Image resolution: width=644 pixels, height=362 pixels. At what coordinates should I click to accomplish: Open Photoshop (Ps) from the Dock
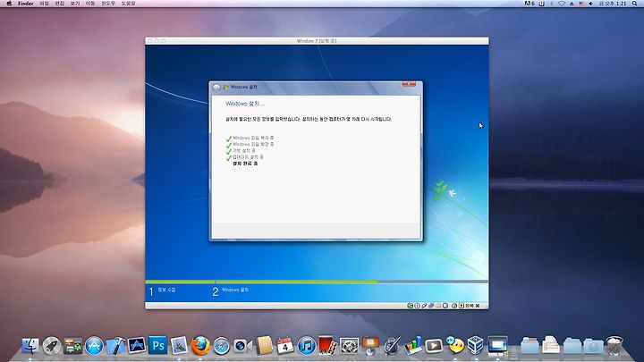point(157,346)
